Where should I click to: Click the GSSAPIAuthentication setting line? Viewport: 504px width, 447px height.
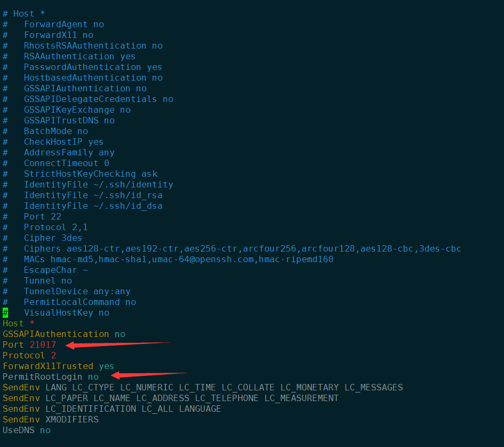click(64, 334)
